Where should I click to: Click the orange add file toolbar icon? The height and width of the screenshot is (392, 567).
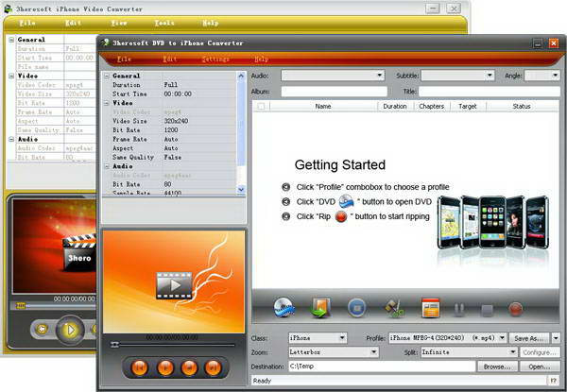pyautogui.click(x=321, y=308)
